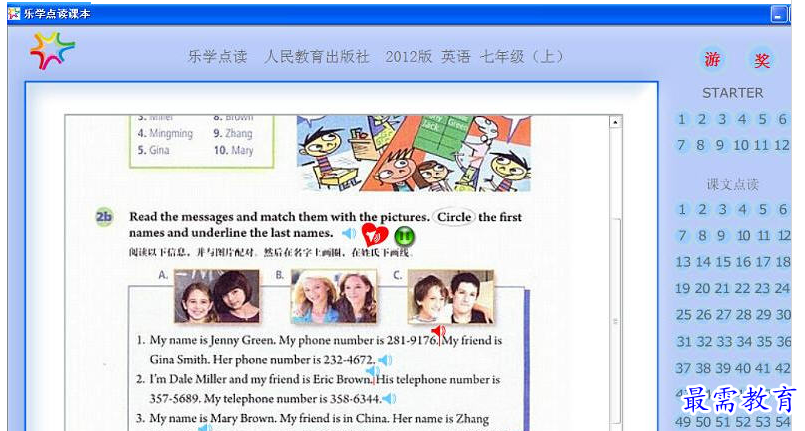Select STARTER page 3
Screen dimensions: 805x431
point(722,120)
